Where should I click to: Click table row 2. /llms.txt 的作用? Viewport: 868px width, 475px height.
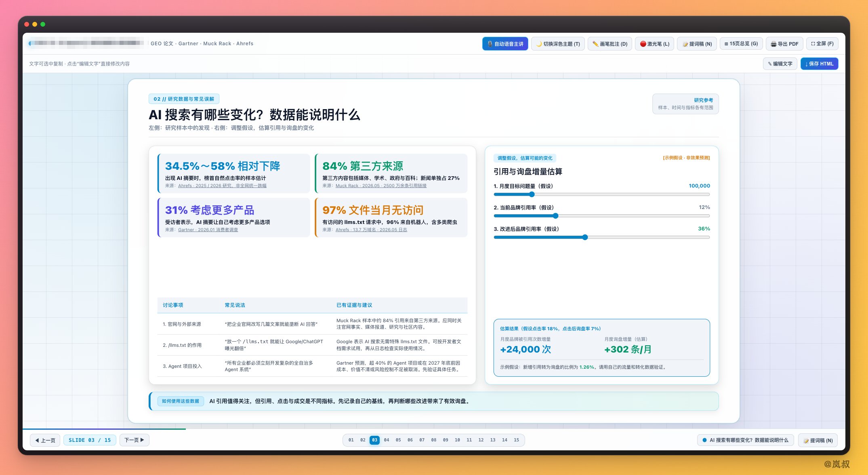pos(312,345)
